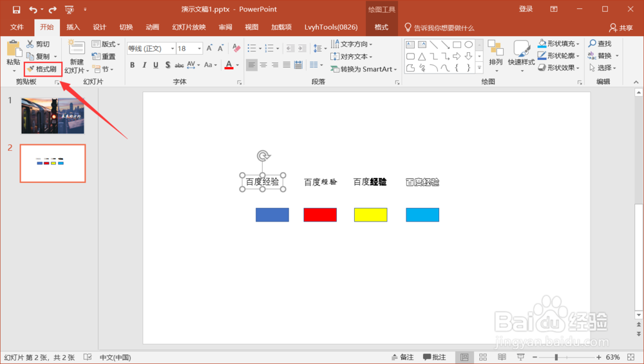644x364 pixels.
Task: Increase list indent level
Action: 302,48
